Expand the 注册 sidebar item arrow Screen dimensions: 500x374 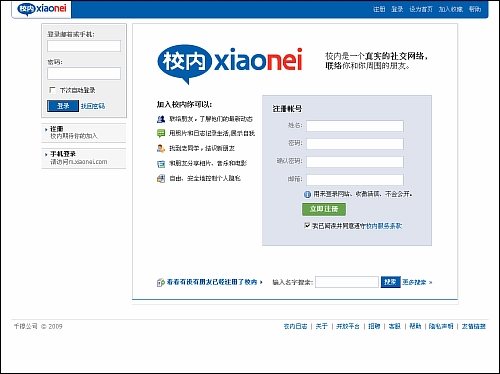(46, 129)
